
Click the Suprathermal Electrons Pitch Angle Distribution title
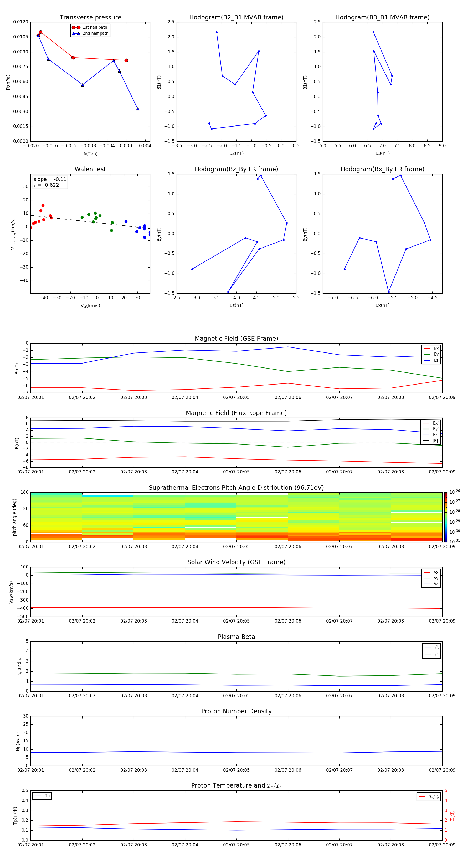(236, 488)
